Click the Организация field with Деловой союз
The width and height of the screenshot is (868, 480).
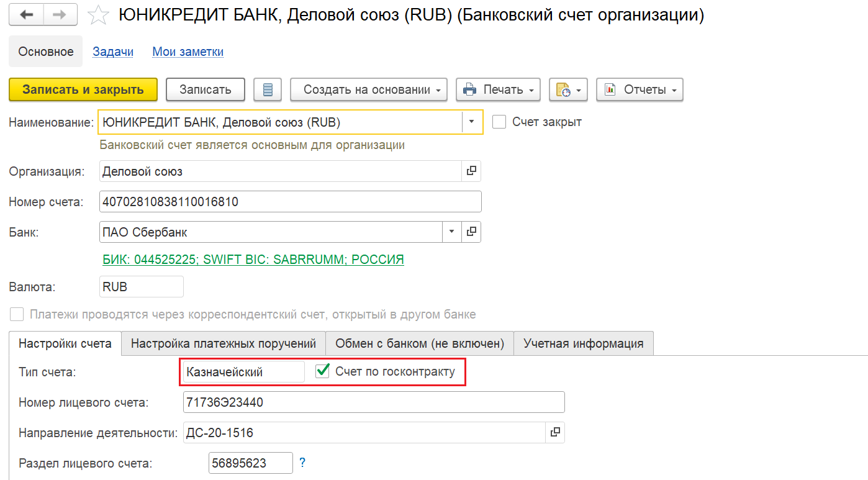point(281,171)
